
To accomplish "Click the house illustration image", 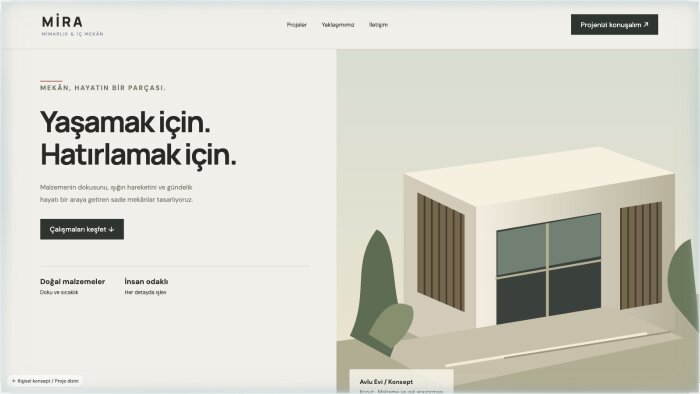I will (518, 221).
